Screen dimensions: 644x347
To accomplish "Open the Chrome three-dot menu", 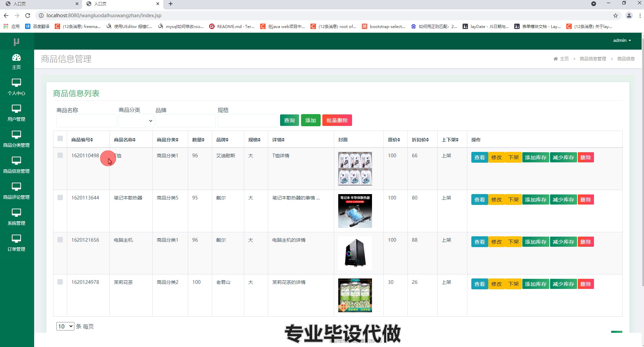I will pos(640,16).
